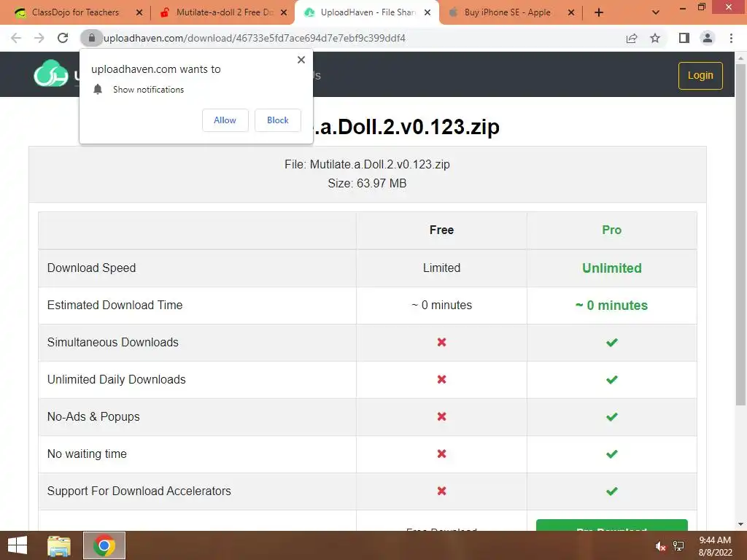Click the notification bell icon
The height and width of the screenshot is (560, 747).
(x=98, y=90)
